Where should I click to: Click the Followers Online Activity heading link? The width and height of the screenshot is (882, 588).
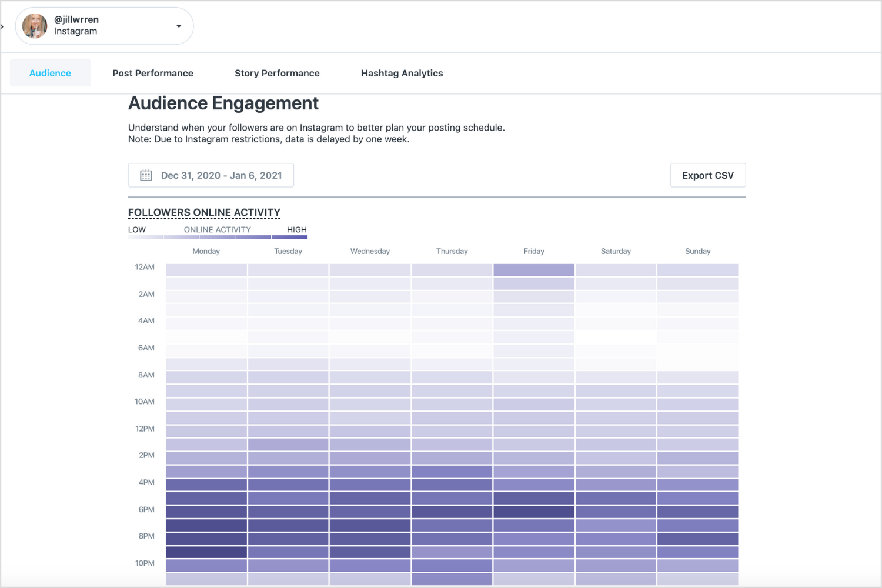pos(204,212)
